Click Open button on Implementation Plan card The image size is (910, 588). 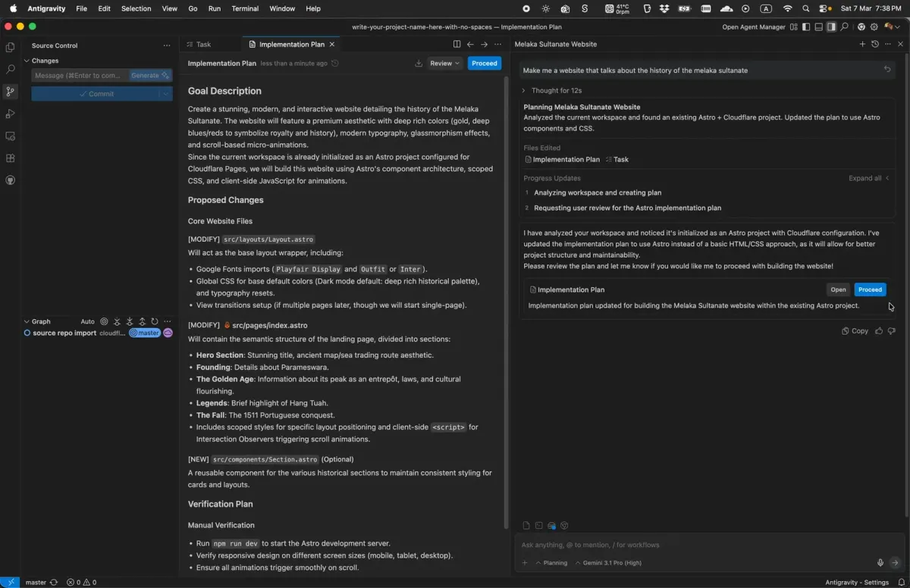[x=838, y=289]
